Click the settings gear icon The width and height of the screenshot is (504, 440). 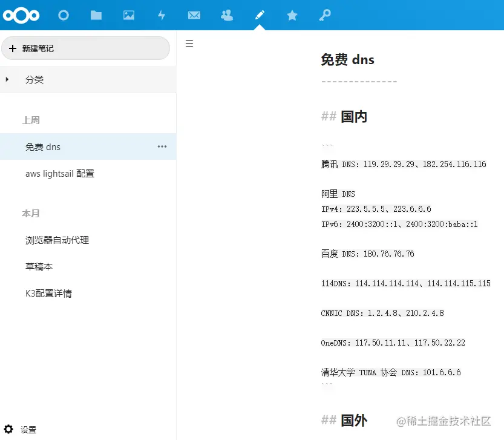click(8, 429)
